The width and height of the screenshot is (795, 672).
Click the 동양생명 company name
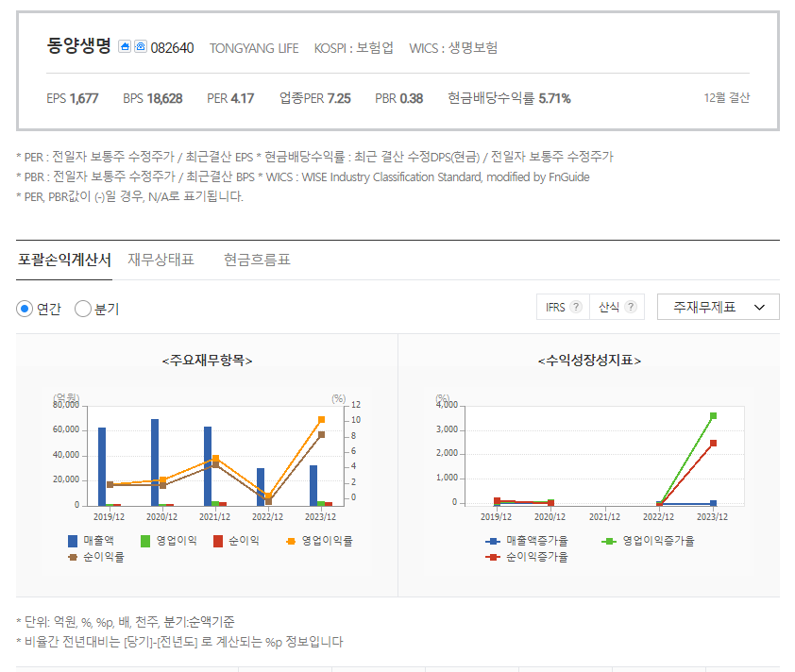(x=78, y=46)
